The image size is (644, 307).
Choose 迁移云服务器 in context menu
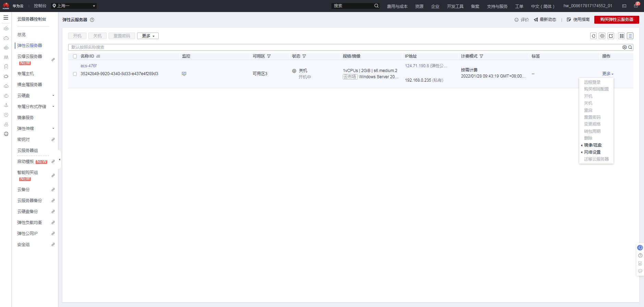(596, 159)
